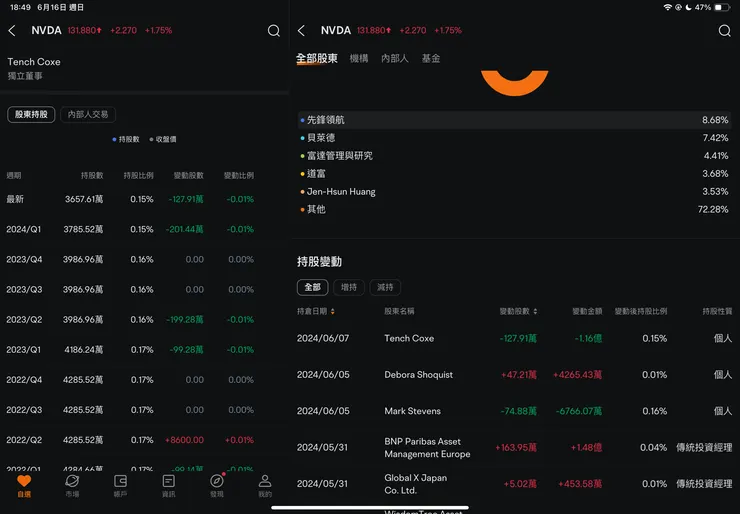Click the 2023/Q1 holdings row
The image size is (740, 514).
(130, 350)
